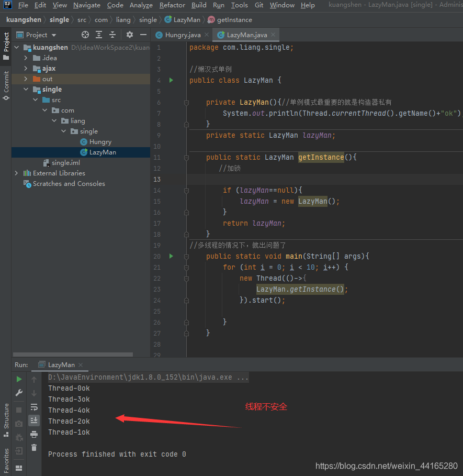Click the settings-like icon below camera
The width and height of the screenshot is (463, 476).
(x=19, y=437)
